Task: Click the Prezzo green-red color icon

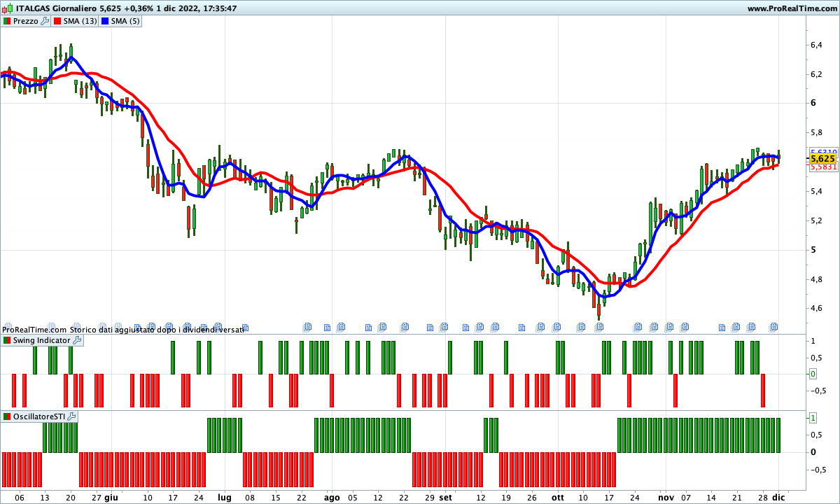Action: pyautogui.click(x=7, y=21)
